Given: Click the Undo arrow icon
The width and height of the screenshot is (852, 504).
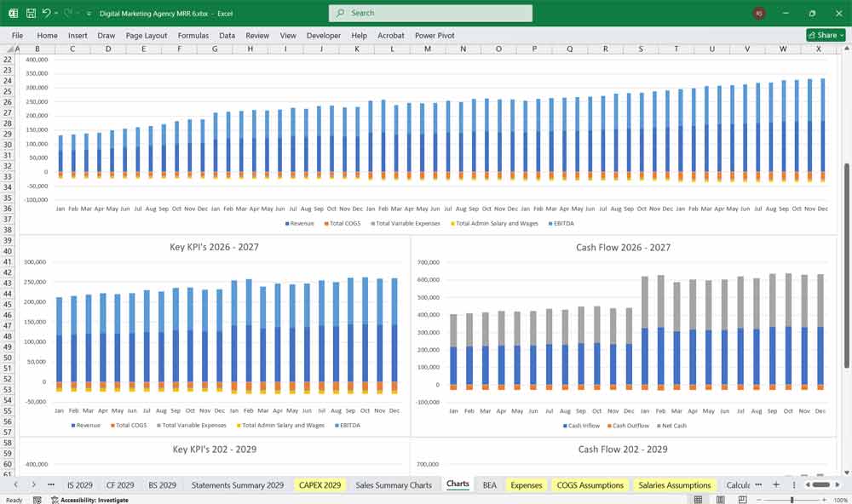Looking at the screenshot, I should [x=47, y=14].
